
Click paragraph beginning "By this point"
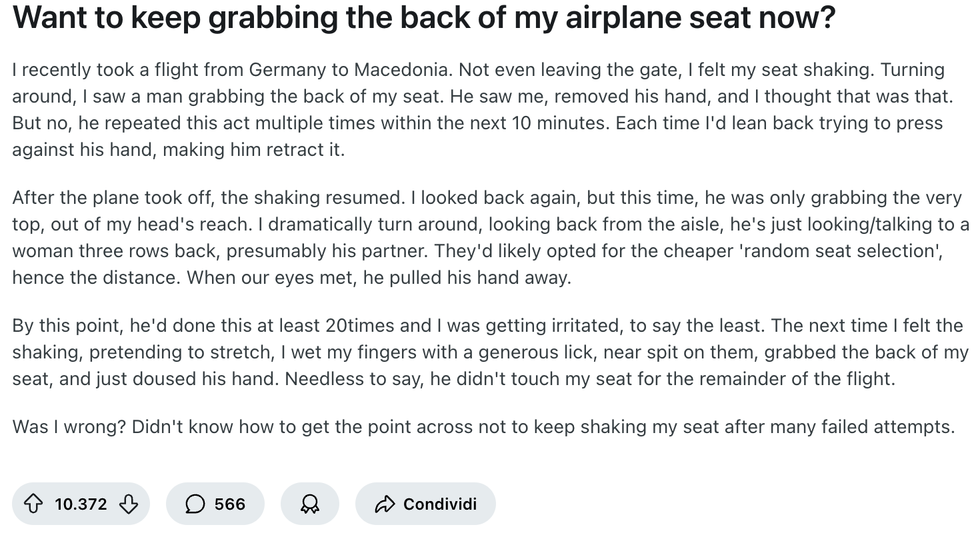click(x=487, y=352)
